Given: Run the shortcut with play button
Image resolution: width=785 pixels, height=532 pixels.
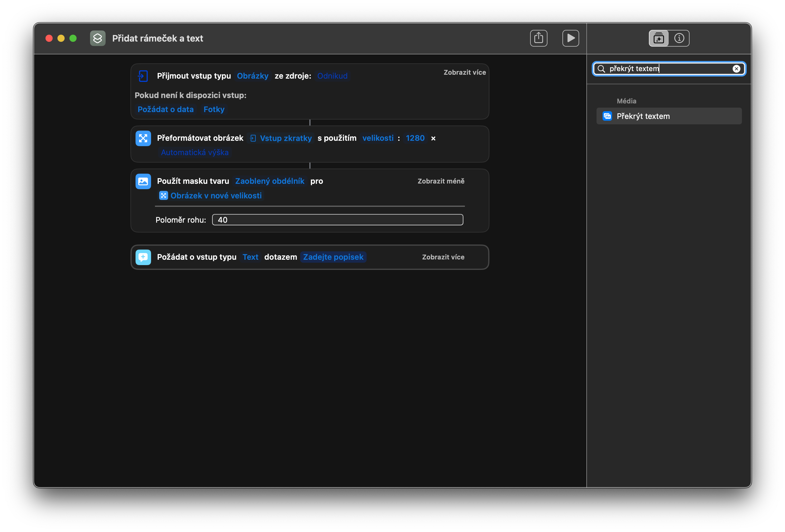Looking at the screenshot, I should point(571,38).
